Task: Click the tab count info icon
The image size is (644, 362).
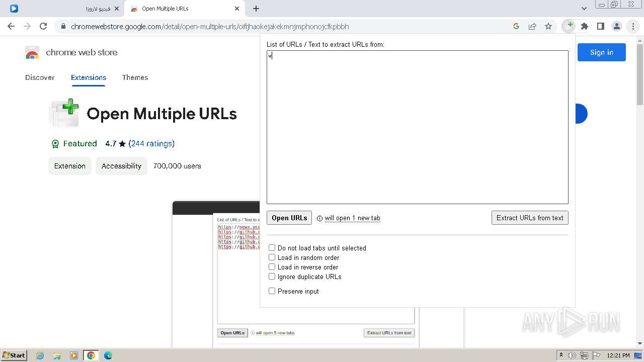Action: 319,218
